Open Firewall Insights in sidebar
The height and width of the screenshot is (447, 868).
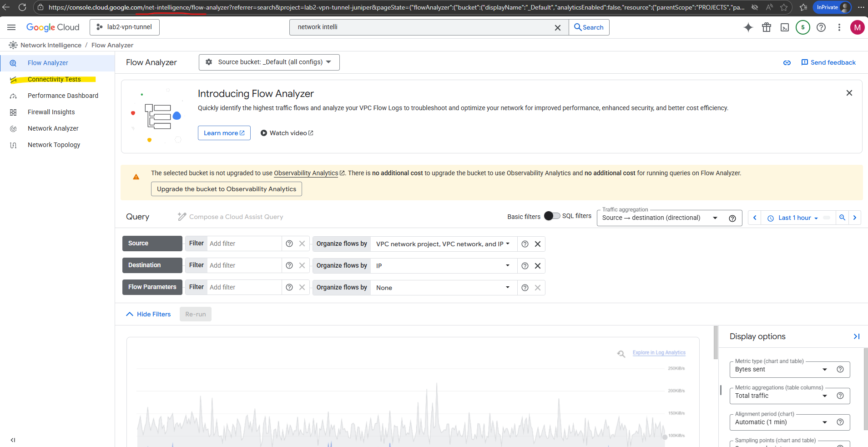(x=57, y=112)
